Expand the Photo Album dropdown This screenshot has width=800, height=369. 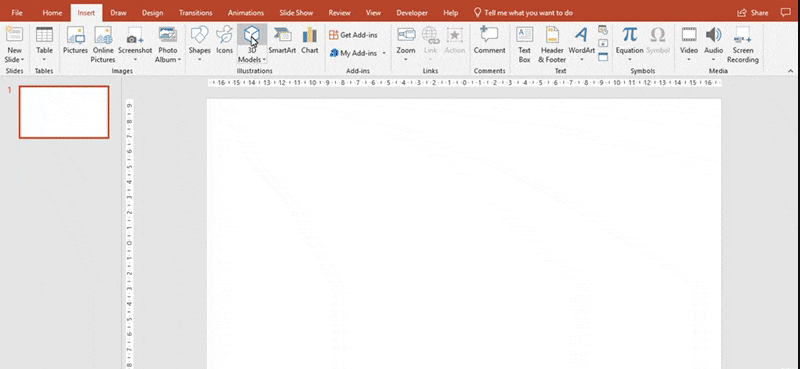tap(180, 60)
